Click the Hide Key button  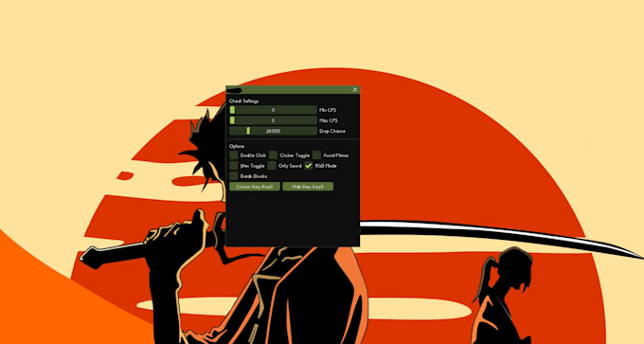(x=308, y=187)
